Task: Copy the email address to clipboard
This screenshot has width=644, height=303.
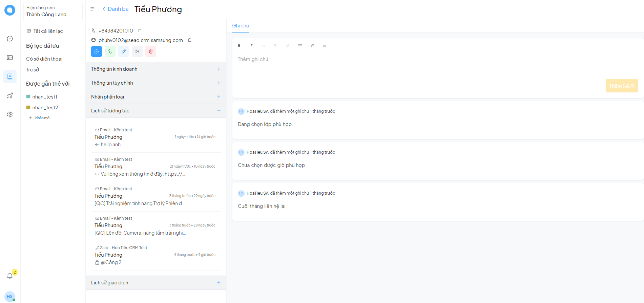Action: (190, 40)
